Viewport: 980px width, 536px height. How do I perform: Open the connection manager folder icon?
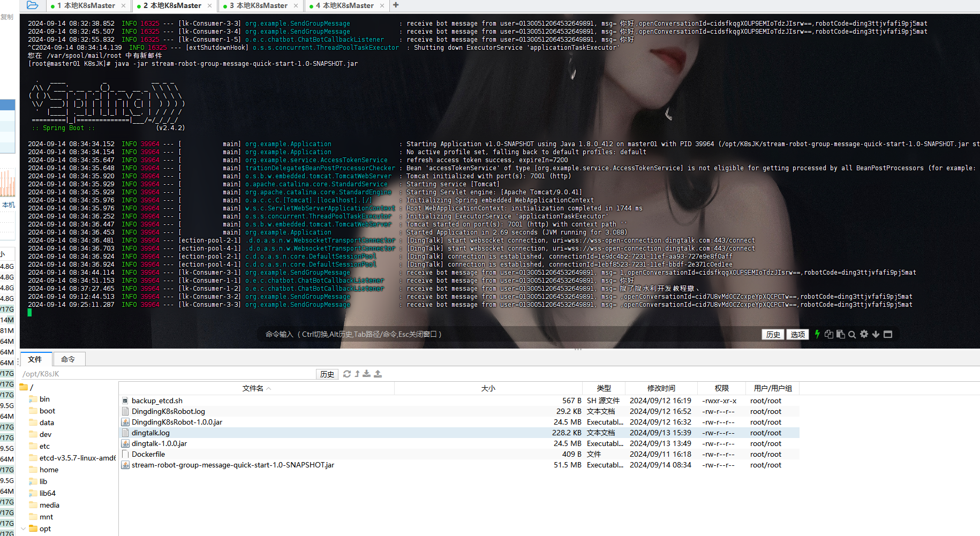click(x=32, y=5)
